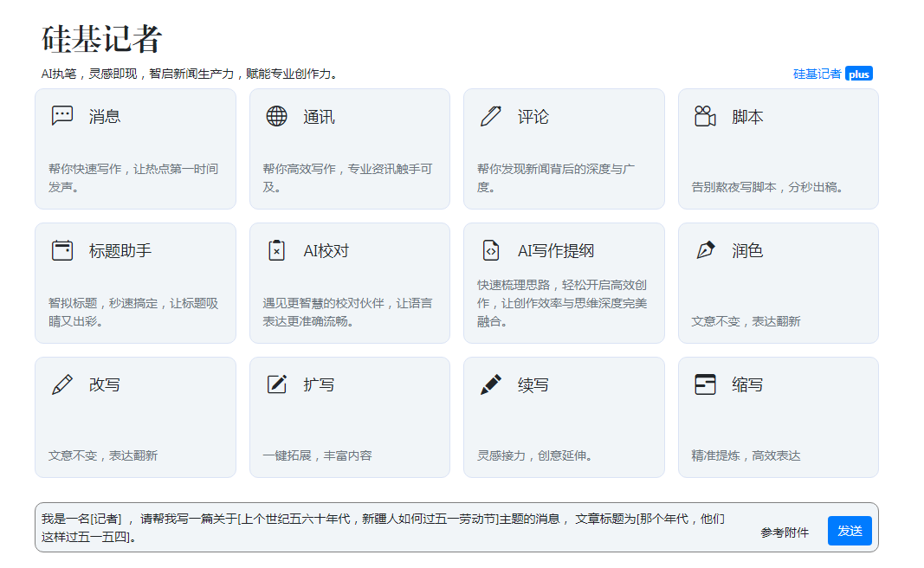Click the 参考附件 attachment link

click(x=785, y=532)
